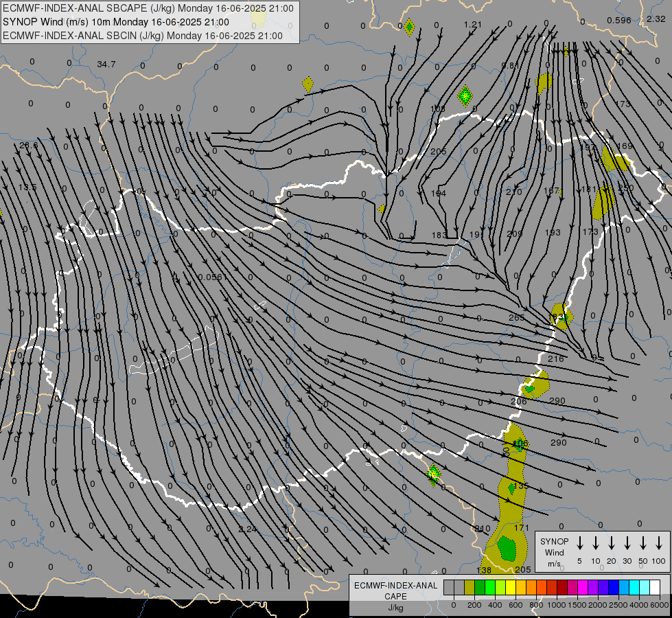Click the 2.24 value on the map

click(x=248, y=529)
